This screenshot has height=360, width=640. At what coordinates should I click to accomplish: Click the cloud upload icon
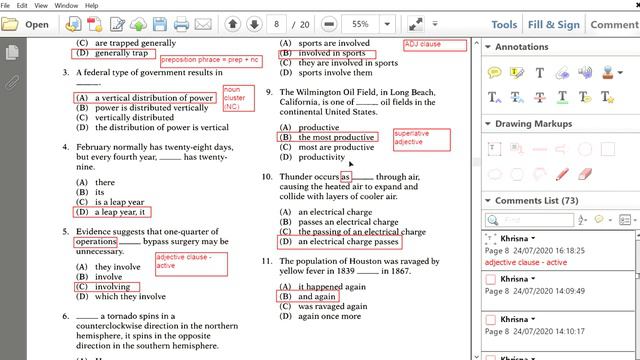click(138, 24)
